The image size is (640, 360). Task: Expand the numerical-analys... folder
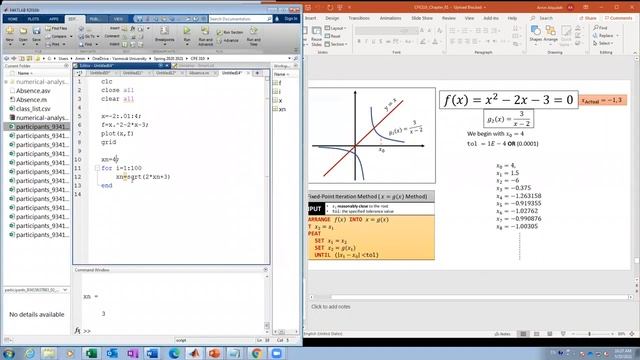pyautogui.click(x=6, y=82)
